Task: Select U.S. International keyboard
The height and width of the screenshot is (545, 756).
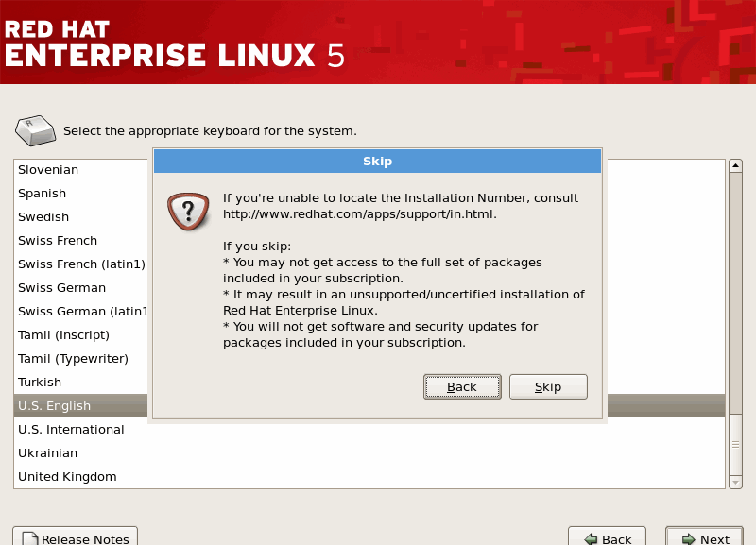Action: (71, 430)
